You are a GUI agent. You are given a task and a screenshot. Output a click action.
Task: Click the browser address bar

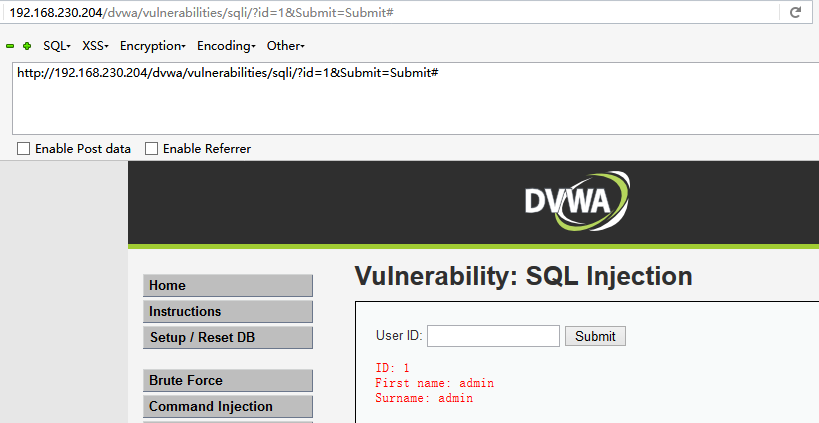tap(392, 13)
